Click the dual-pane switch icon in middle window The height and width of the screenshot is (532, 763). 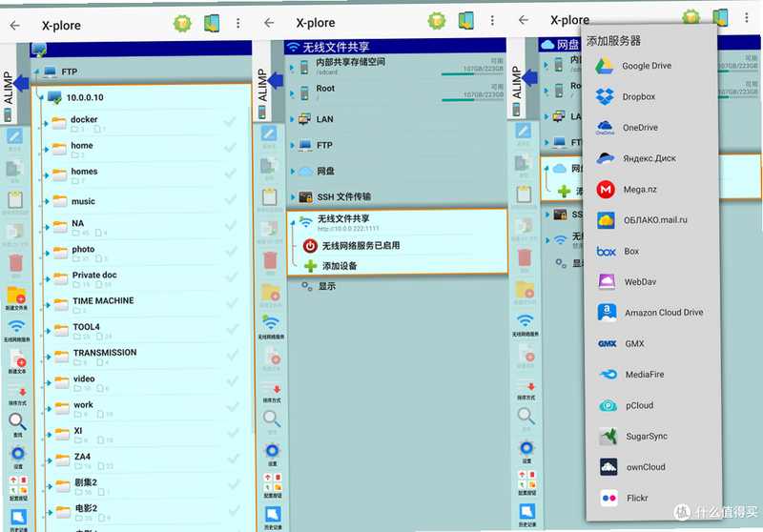coord(465,20)
